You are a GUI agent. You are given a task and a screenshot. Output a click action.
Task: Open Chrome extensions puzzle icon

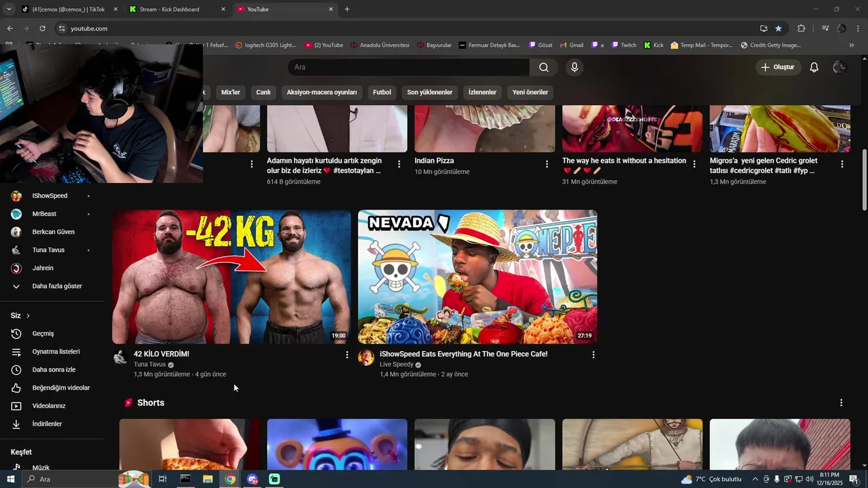[x=802, y=28]
